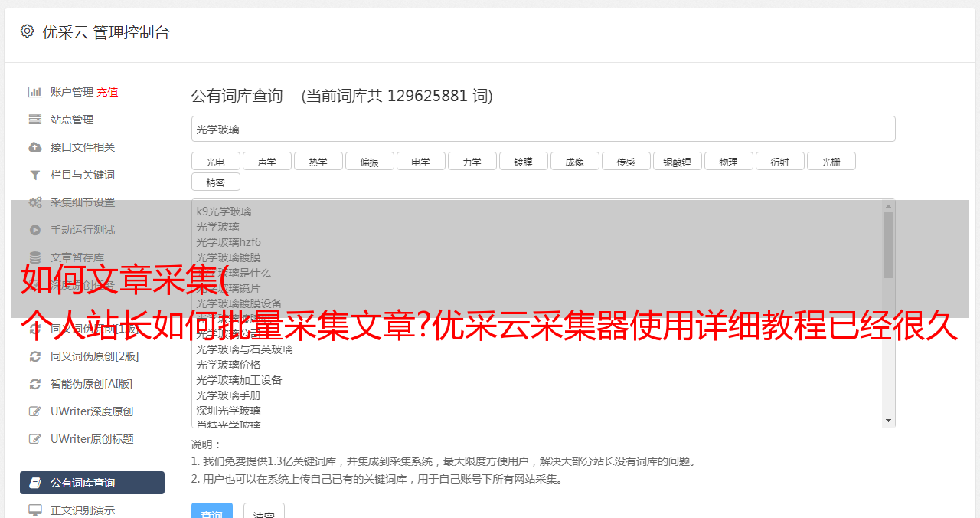Screen dimensions: 980x518
Task: Select the 电学 tag button
Action: [x=420, y=161]
